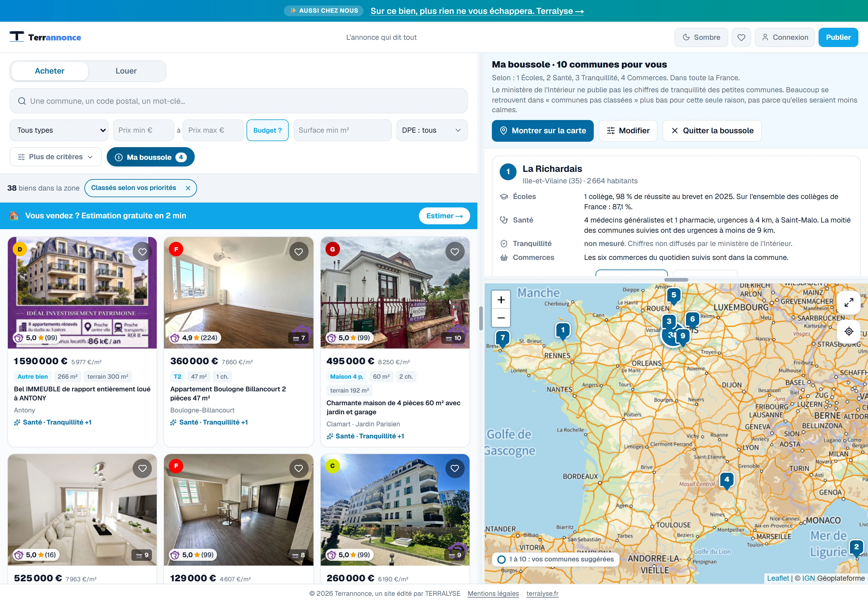The height and width of the screenshot is (603, 868).
Task: Click the Estimer button
Action: pyautogui.click(x=444, y=216)
